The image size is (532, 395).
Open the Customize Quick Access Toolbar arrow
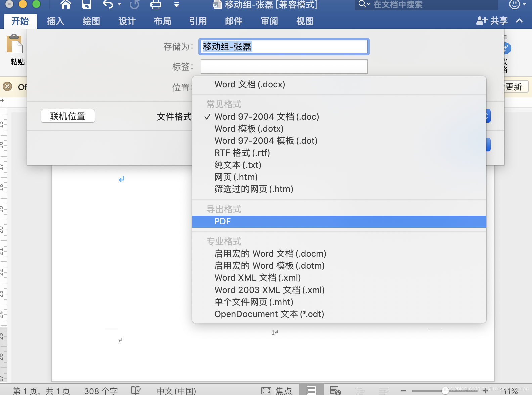tap(177, 5)
